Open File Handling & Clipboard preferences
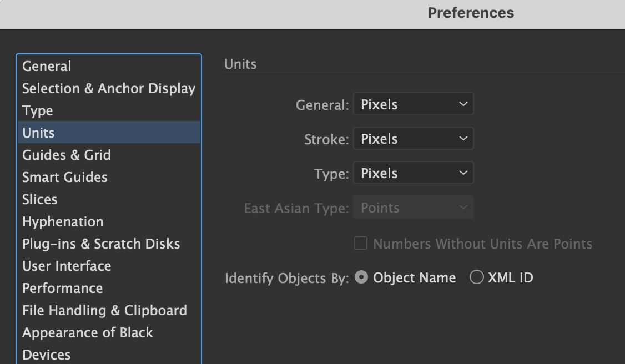 click(x=108, y=311)
